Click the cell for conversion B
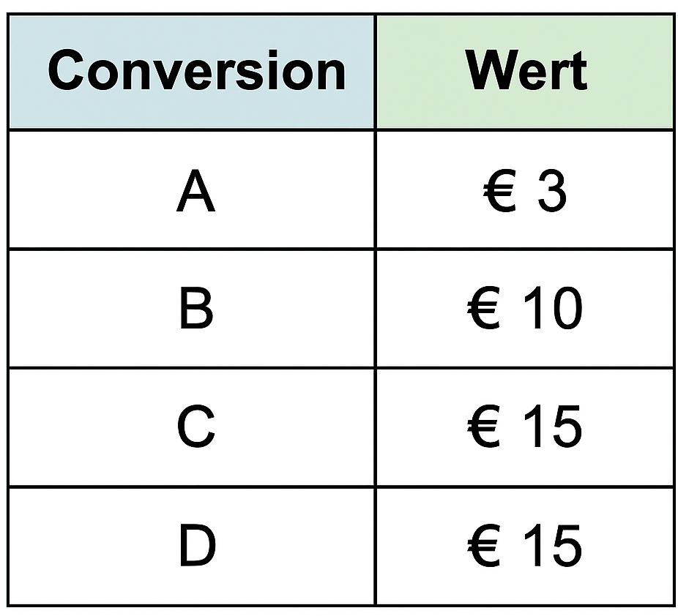 [195, 308]
